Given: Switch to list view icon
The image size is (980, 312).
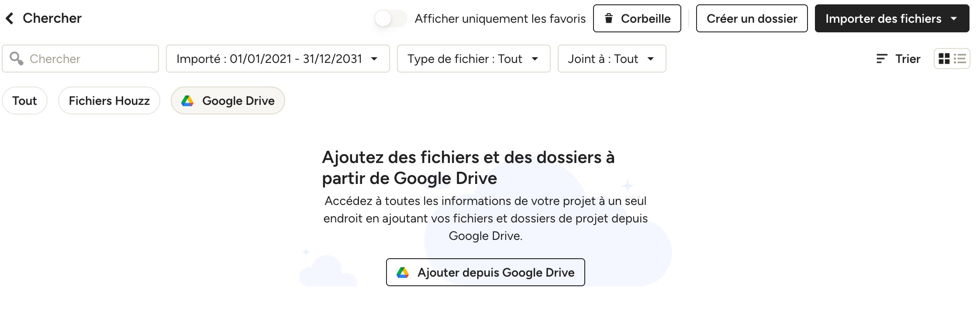Looking at the screenshot, I should coord(960,59).
